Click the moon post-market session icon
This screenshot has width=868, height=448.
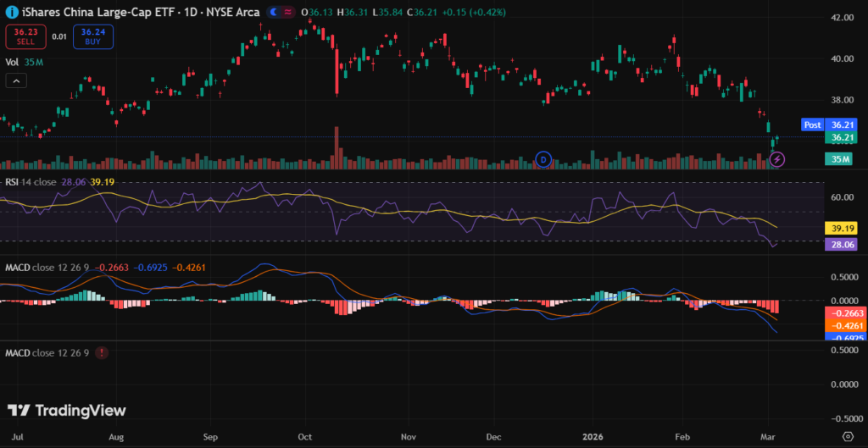[275, 13]
